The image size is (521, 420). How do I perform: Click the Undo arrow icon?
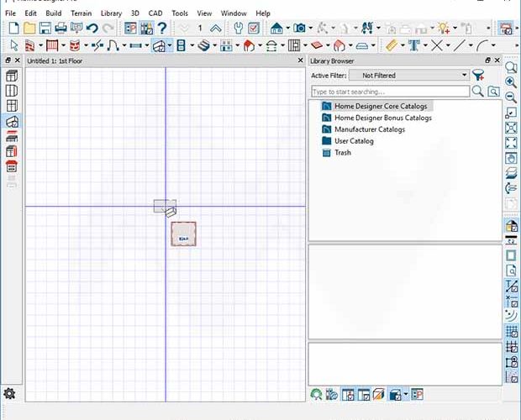[92, 29]
